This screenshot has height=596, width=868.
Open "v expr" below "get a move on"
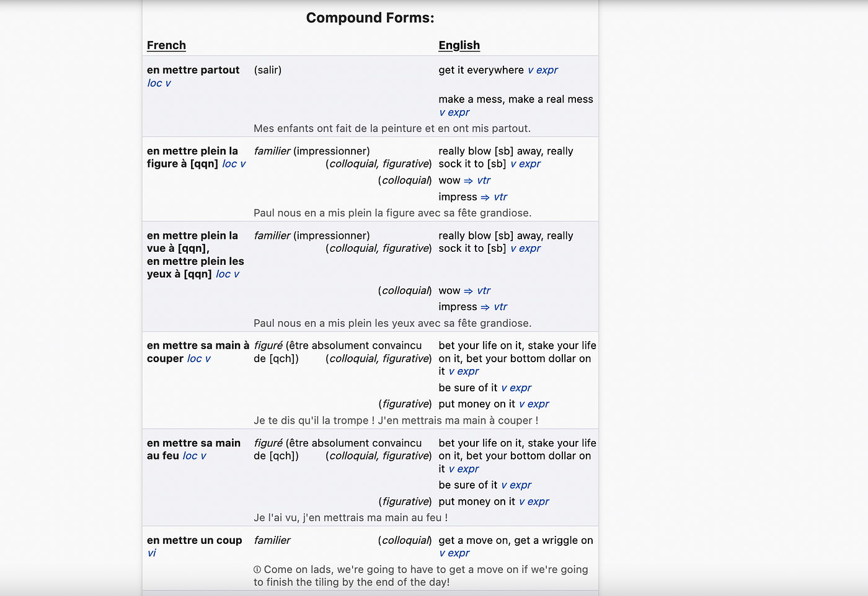454,553
